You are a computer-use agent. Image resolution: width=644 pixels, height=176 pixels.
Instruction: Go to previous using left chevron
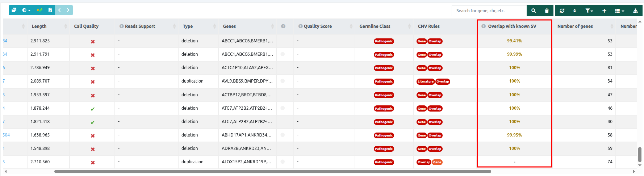coord(59,10)
